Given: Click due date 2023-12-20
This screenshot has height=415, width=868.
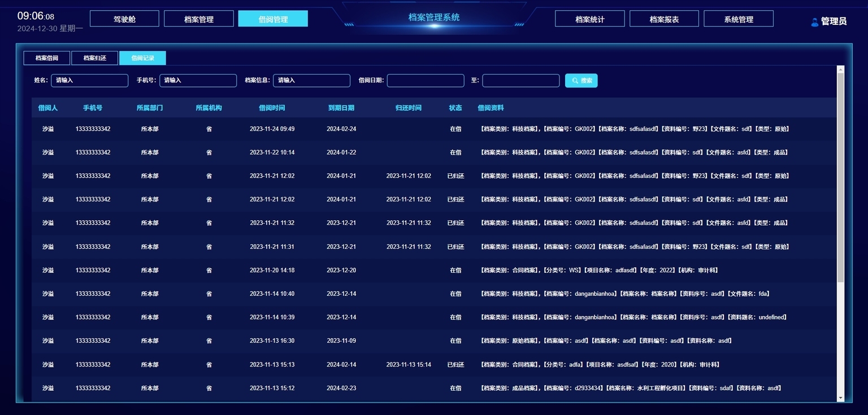Looking at the screenshot, I should point(341,270).
